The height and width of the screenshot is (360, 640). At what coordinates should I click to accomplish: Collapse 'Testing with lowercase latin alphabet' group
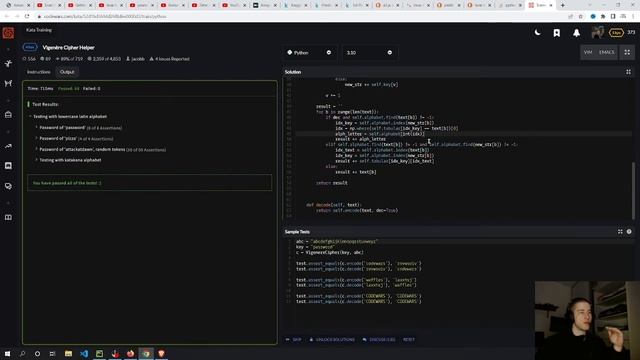tap(70, 116)
